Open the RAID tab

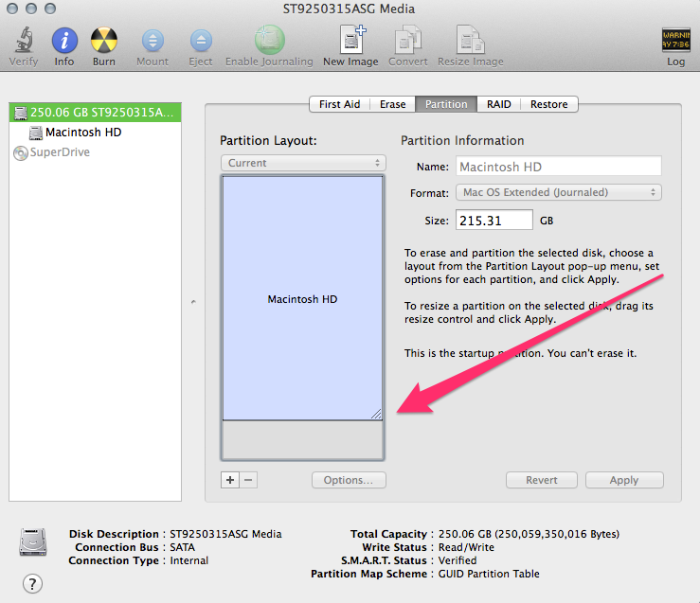coord(498,104)
